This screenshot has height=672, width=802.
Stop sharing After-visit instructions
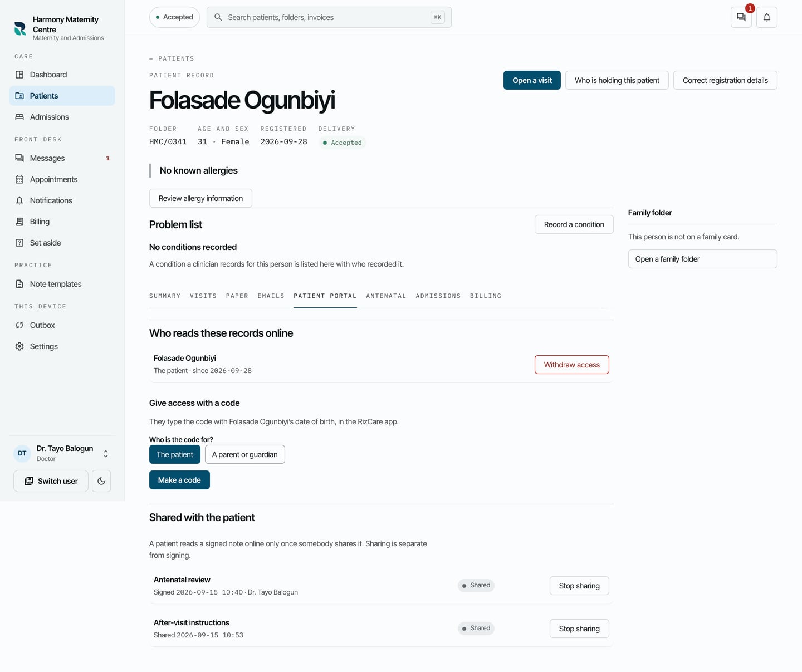[579, 629]
